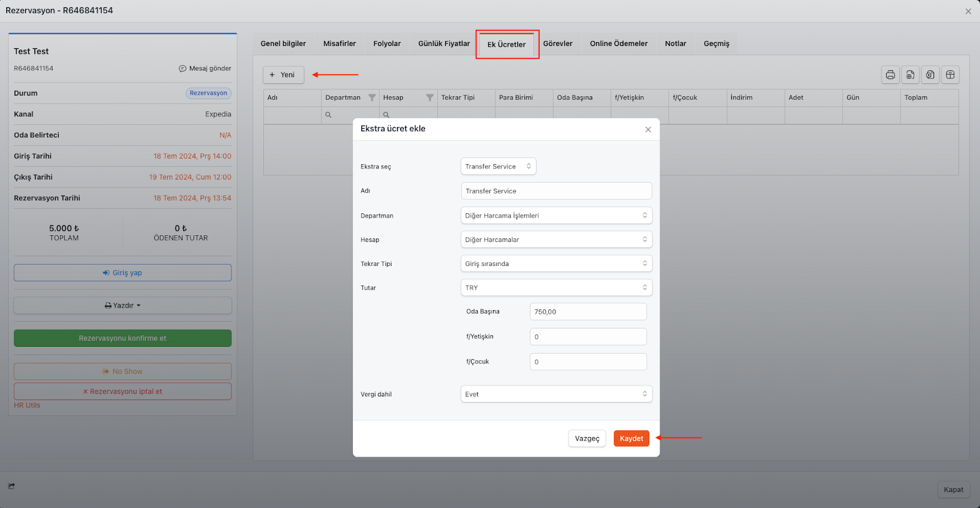Click the Vazgeç button

587,439
